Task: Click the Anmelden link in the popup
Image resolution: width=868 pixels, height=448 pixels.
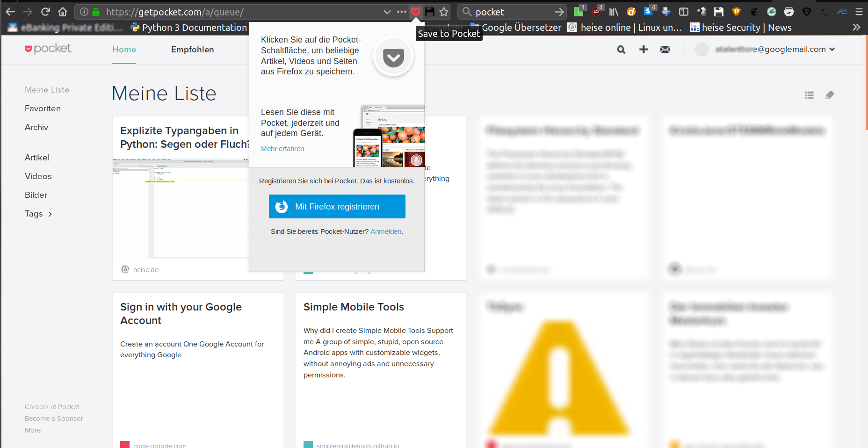Action: click(x=386, y=231)
